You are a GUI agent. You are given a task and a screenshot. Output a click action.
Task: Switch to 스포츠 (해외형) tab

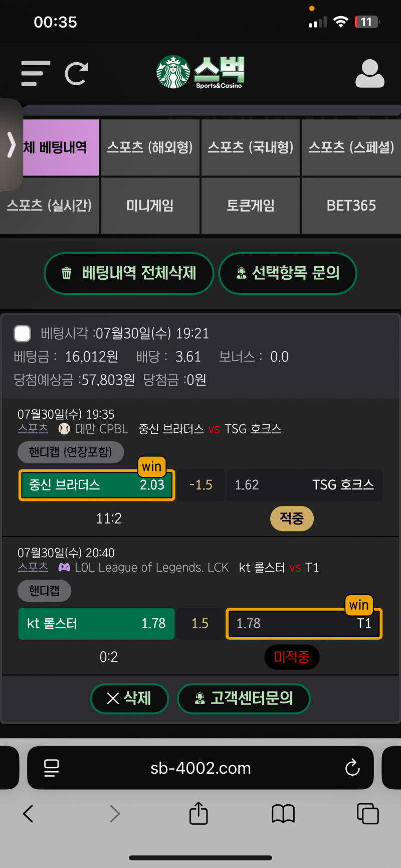(x=150, y=147)
